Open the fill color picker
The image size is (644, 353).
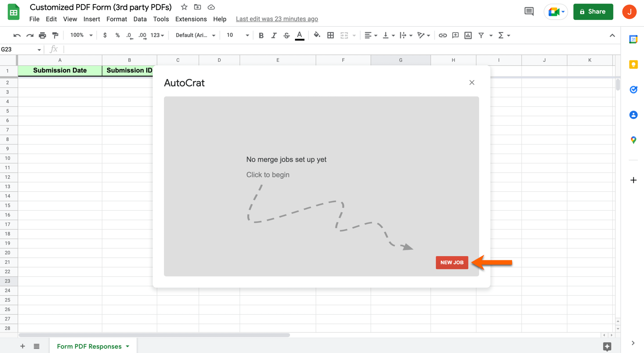pyautogui.click(x=317, y=35)
